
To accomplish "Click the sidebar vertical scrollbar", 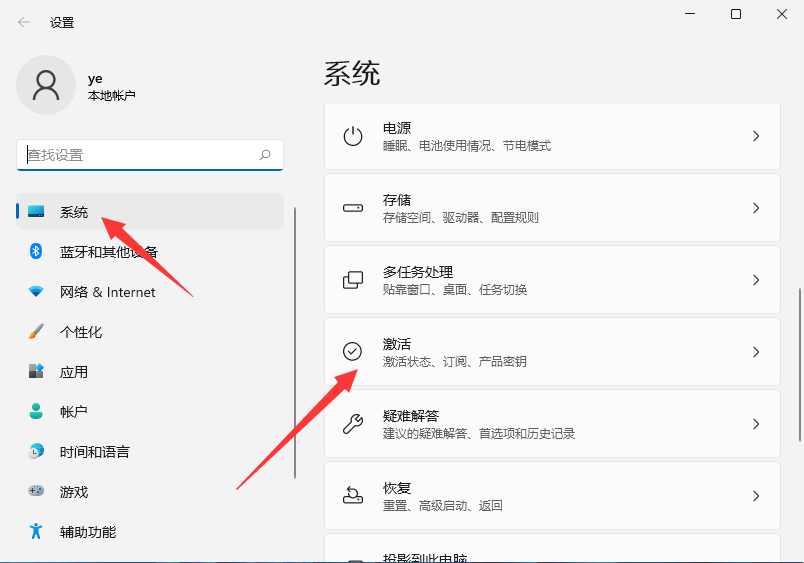I will 295,343.
